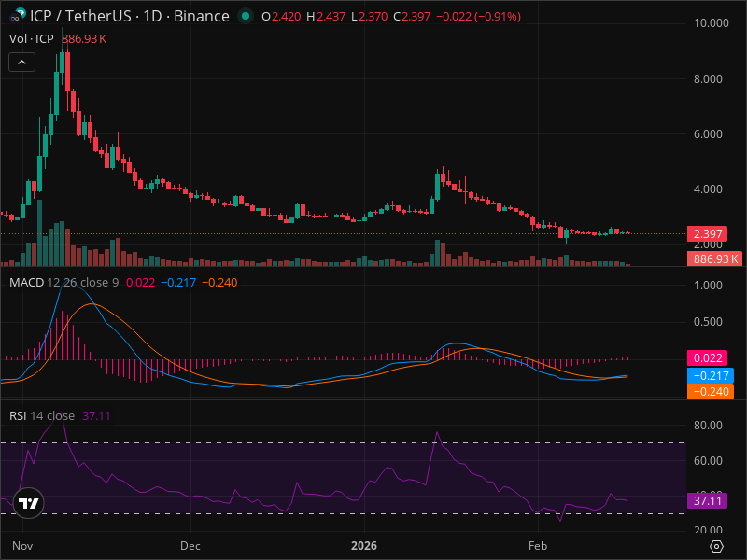
Task: Click the change −0.022 (−0.91%) value
Action: (478, 16)
